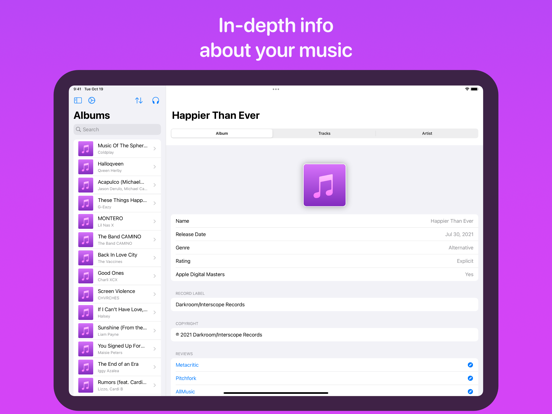
Task: Click Acapulco album artwork icon
Action: 86,185
